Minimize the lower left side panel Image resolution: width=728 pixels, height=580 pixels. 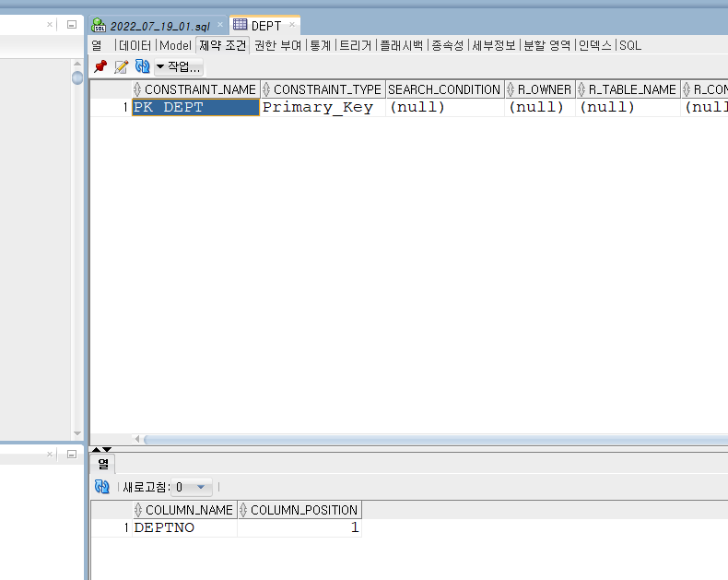(x=72, y=454)
